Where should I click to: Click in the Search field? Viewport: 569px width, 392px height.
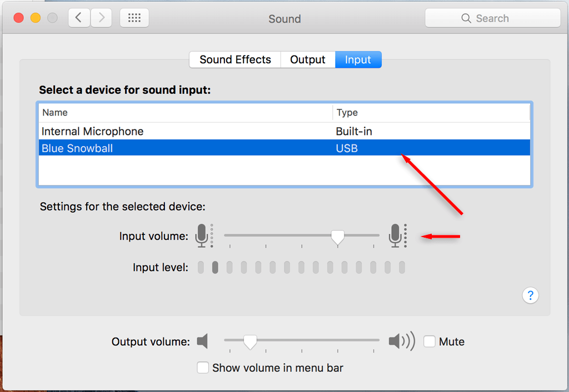pos(492,18)
